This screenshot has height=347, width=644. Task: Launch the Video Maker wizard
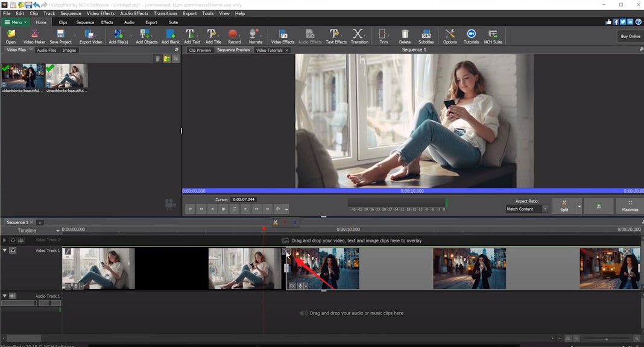point(34,36)
